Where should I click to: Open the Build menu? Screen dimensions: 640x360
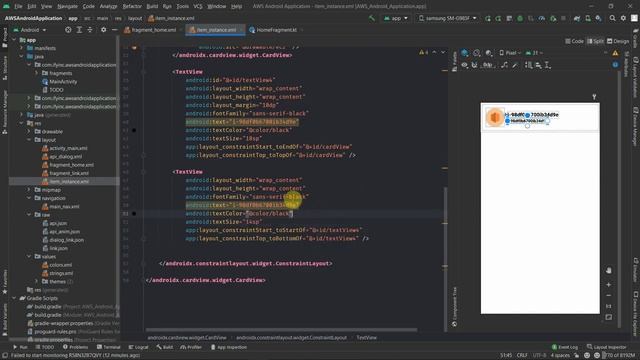pyautogui.click(x=152, y=6)
